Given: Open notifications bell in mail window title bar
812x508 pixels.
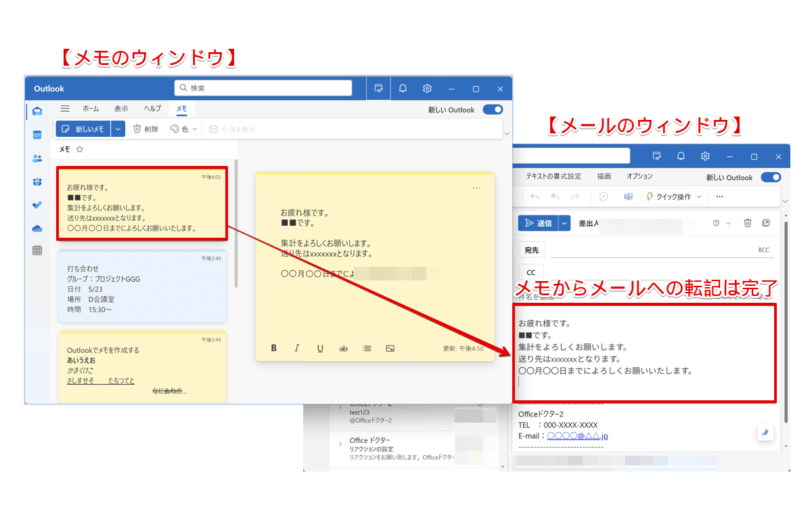Looking at the screenshot, I should tap(681, 156).
